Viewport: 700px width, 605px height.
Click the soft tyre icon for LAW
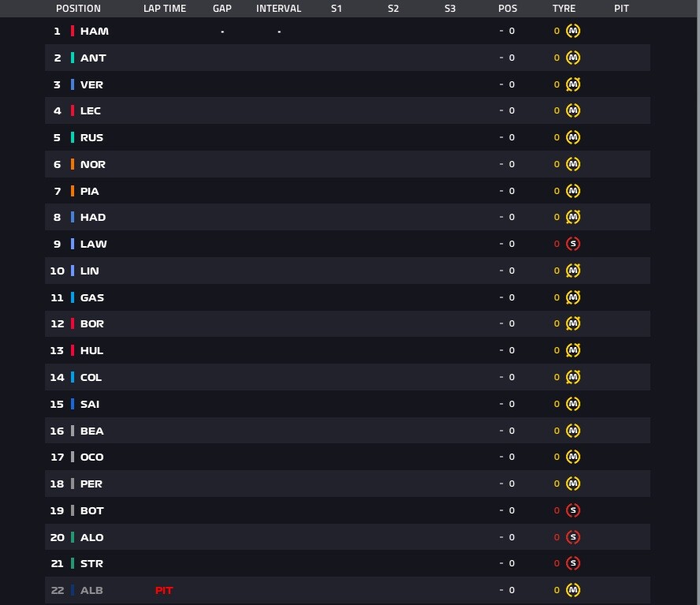[x=573, y=244]
